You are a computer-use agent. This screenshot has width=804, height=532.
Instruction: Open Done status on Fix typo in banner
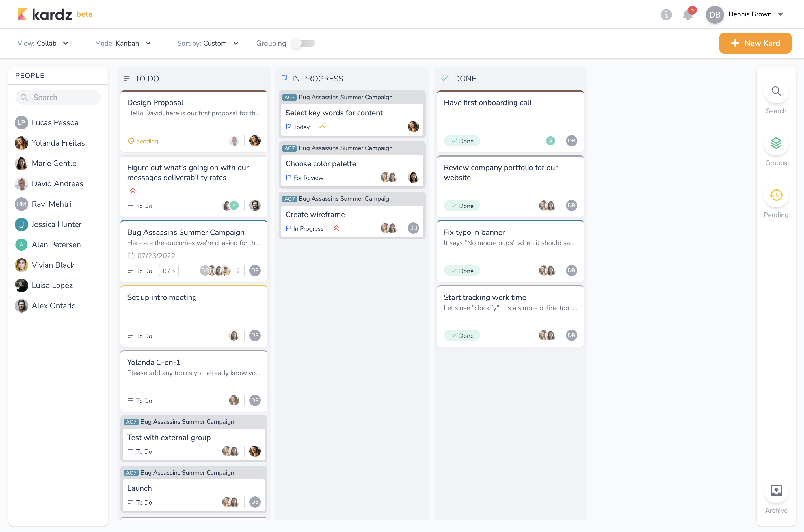pos(462,271)
